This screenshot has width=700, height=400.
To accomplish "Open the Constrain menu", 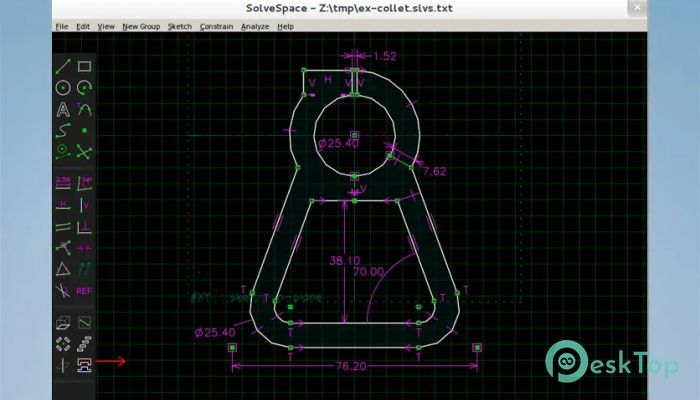I will coord(216,26).
